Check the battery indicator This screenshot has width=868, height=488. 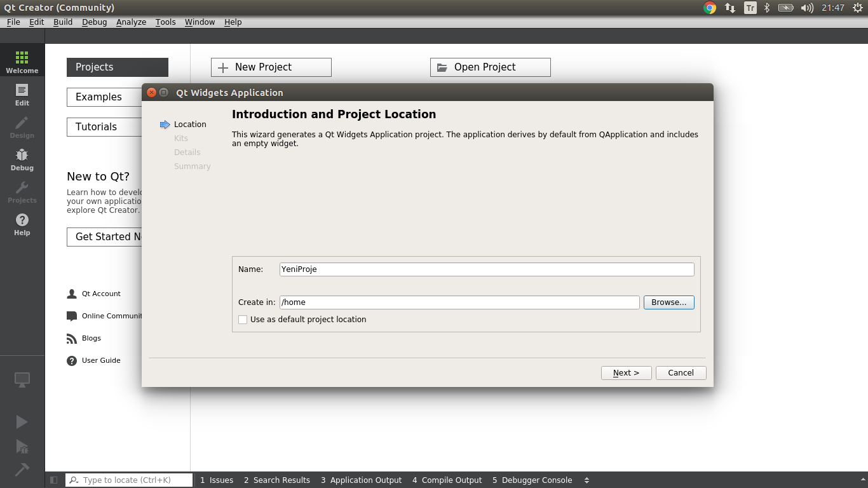click(x=786, y=8)
